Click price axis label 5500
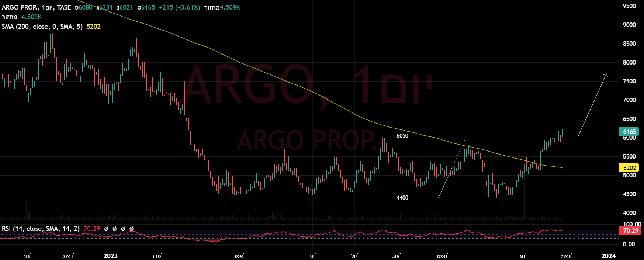The width and height of the screenshot is (644, 260). point(629,156)
